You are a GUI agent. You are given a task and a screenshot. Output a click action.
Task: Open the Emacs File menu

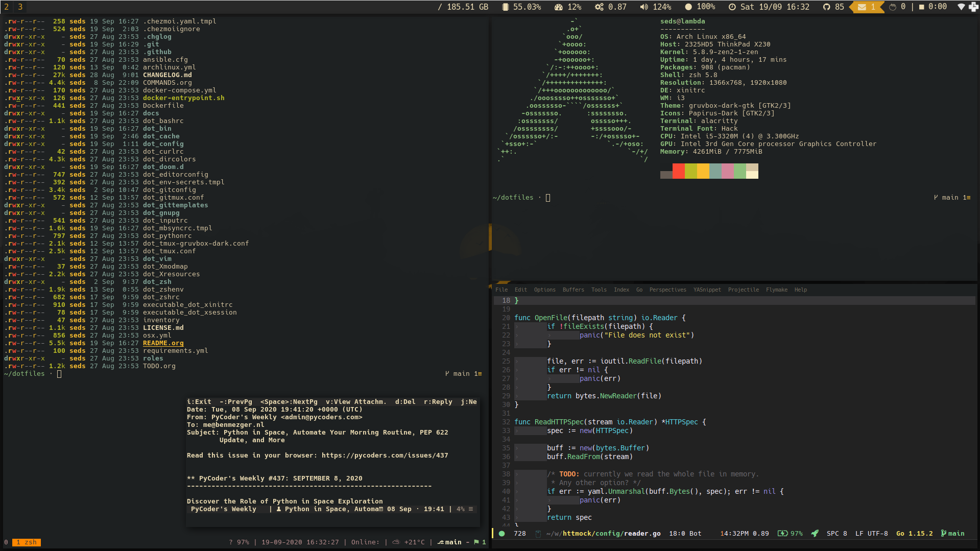501,290
